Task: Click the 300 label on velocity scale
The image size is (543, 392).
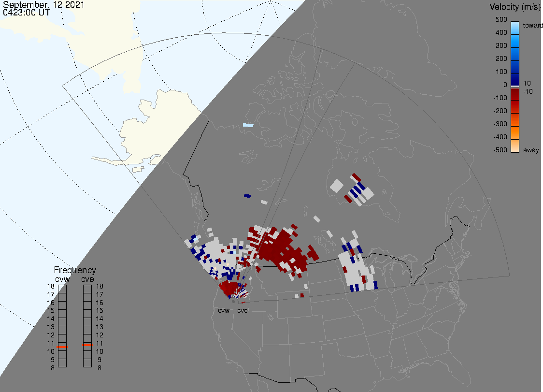Action: click(501, 46)
